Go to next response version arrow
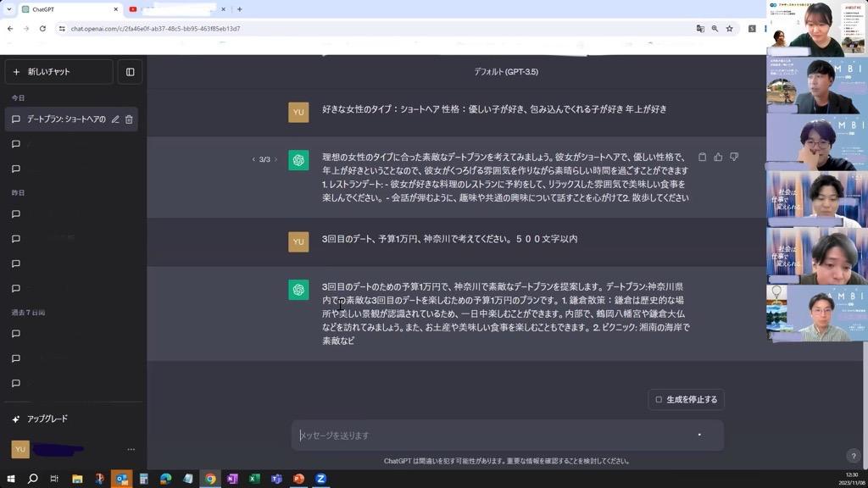868x488 pixels. pyautogui.click(x=275, y=159)
